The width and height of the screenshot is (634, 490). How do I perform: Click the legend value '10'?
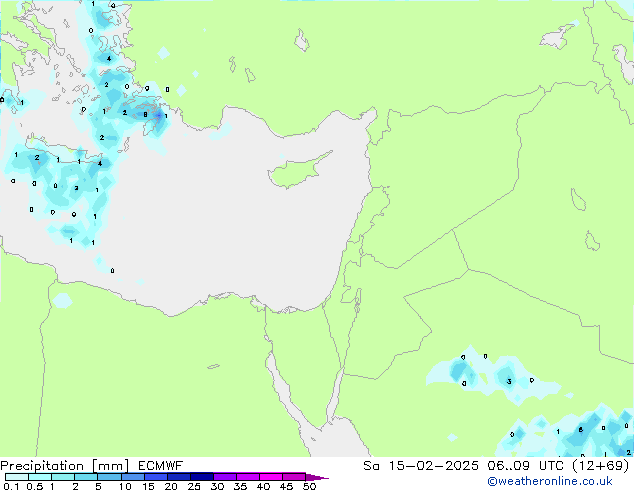(125, 486)
